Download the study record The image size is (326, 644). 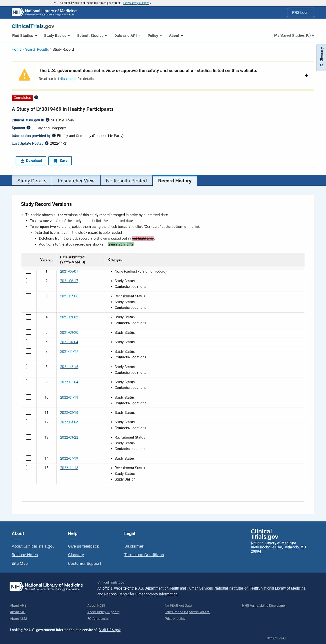(31, 161)
